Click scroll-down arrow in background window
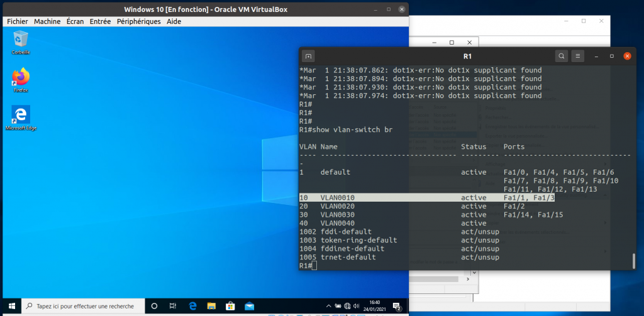The width and height of the screenshot is (644, 316). pyautogui.click(x=474, y=273)
